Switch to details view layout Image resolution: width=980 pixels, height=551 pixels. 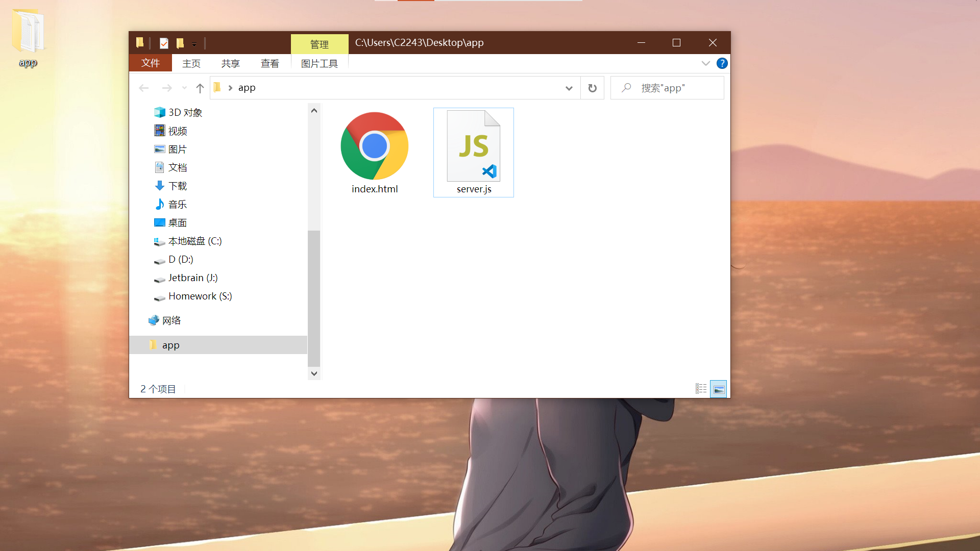click(x=701, y=389)
